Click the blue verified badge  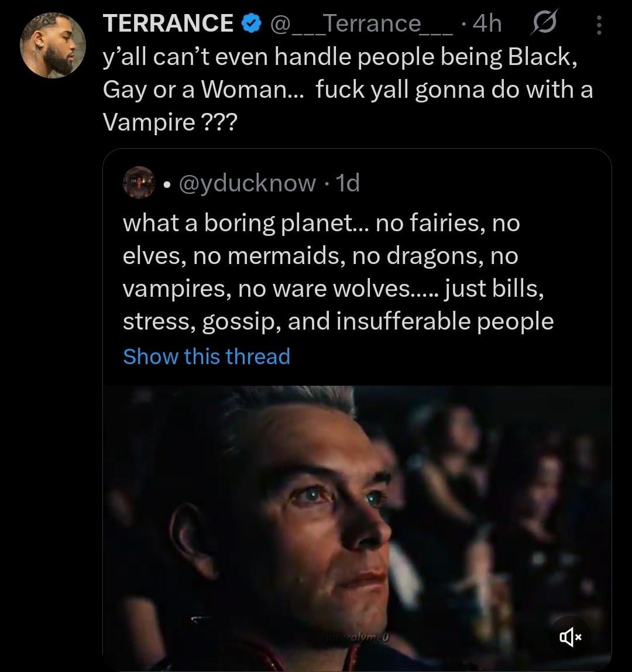[252, 24]
